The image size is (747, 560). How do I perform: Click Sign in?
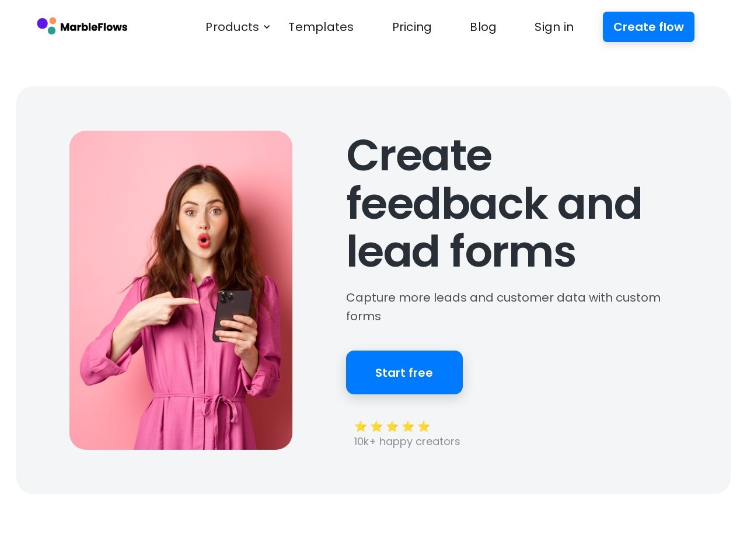pyautogui.click(x=554, y=27)
